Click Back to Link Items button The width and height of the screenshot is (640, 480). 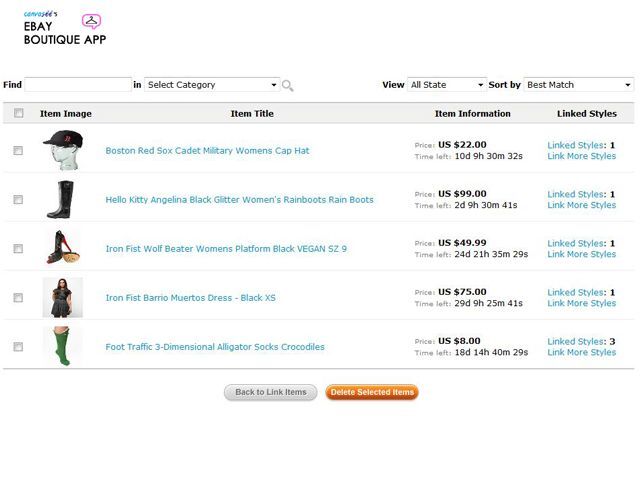click(x=271, y=392)
